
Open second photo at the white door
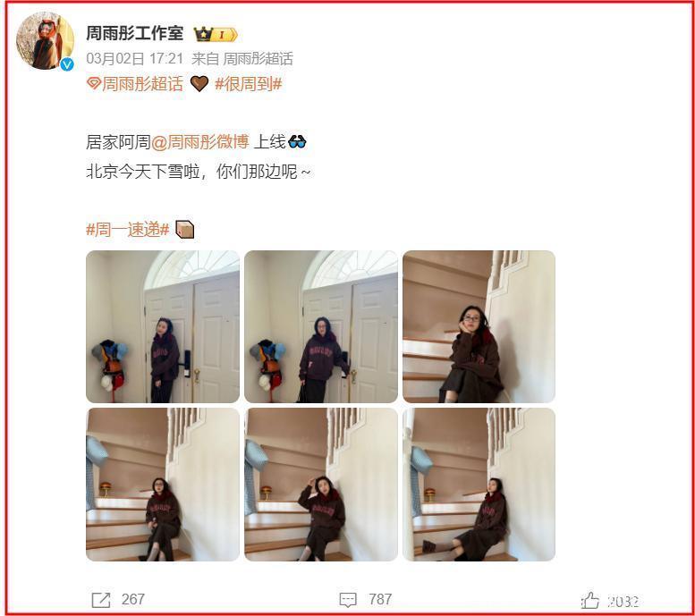coord(321,326)
